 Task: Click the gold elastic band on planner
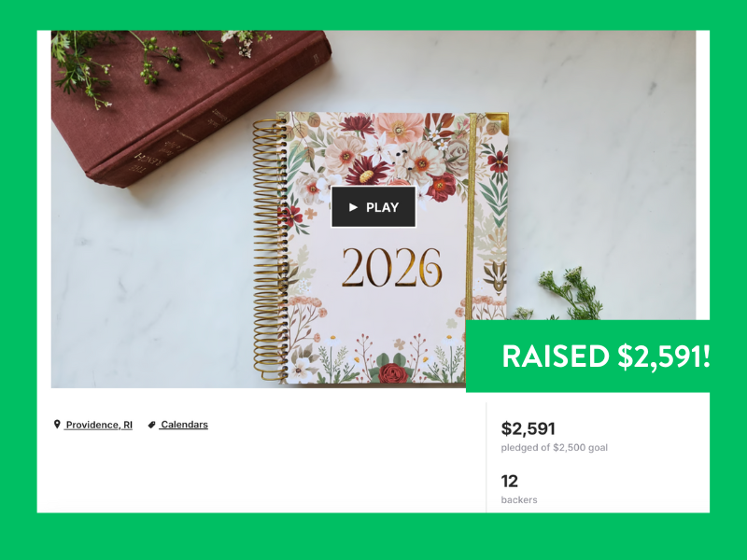coord(472,217)
